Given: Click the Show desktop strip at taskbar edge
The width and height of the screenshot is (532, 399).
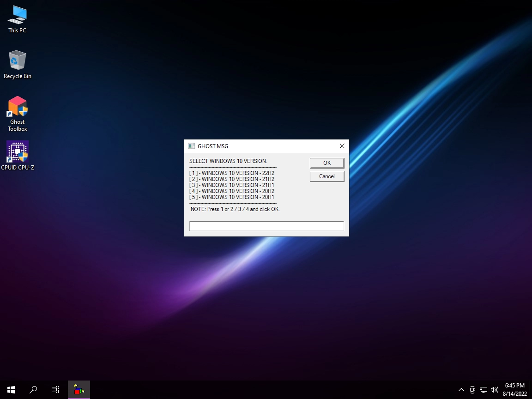Looking at the screenshot, I should coord(531,389).
